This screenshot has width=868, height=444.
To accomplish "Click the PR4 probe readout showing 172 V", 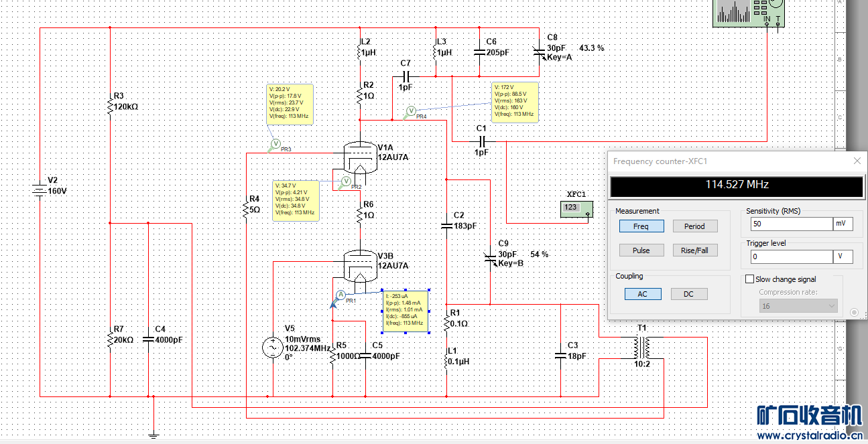I will point(515,102).
